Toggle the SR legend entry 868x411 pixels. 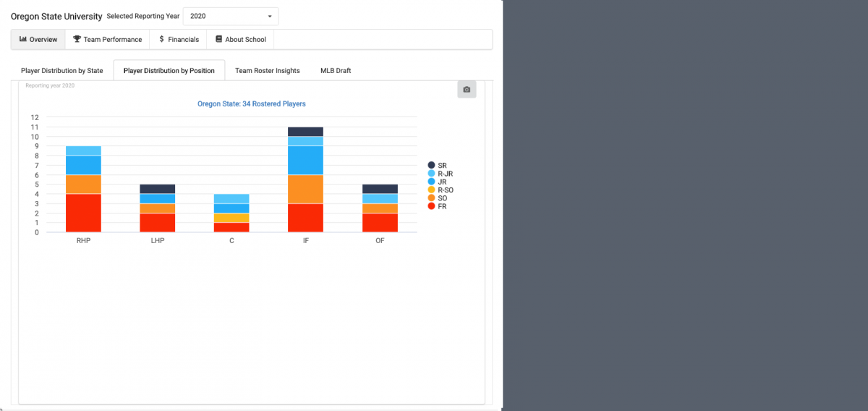coord(438,166)
